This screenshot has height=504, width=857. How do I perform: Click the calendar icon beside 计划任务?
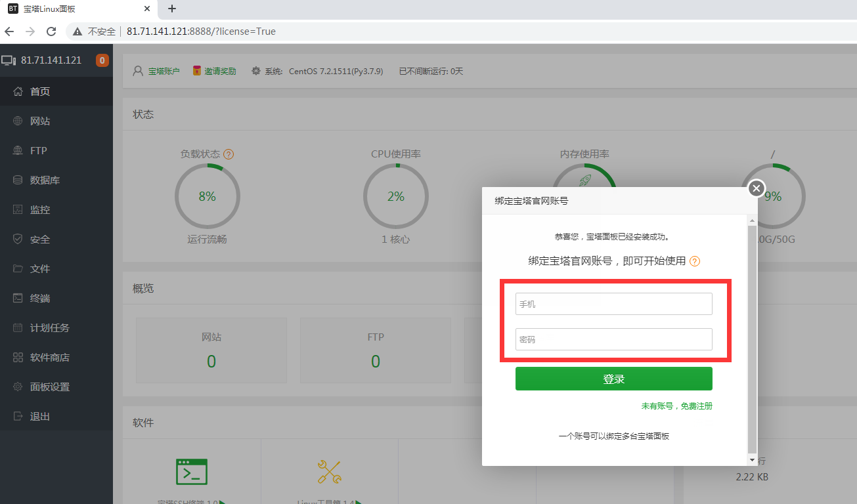coord(18,327)
